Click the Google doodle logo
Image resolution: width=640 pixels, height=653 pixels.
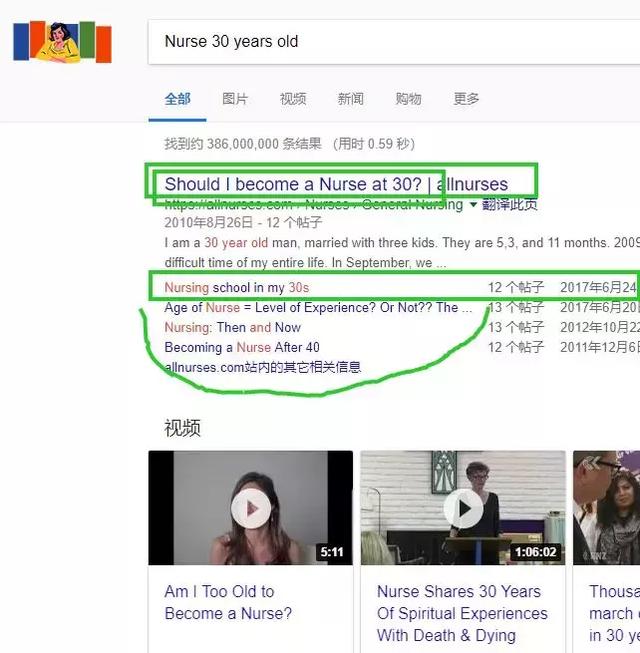pos(62,42)
